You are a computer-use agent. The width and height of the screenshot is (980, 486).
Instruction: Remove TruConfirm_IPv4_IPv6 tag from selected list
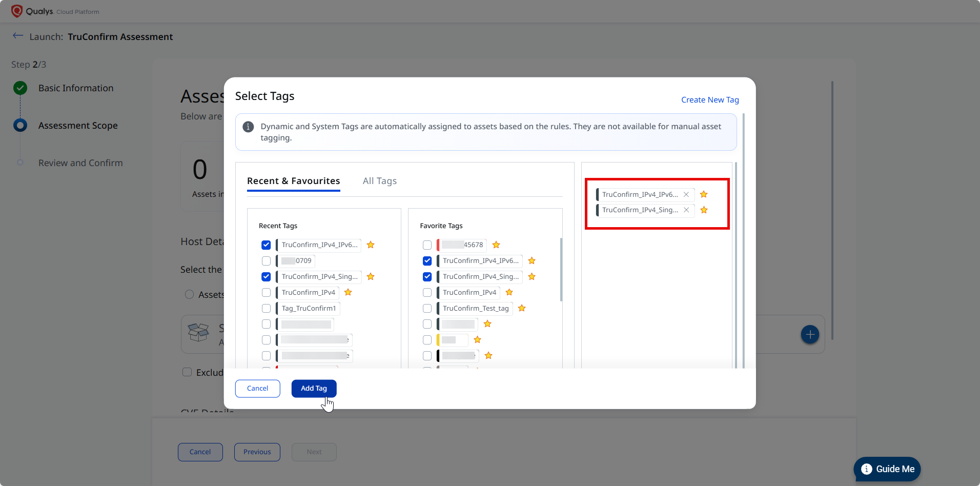[x=686, y=195]
